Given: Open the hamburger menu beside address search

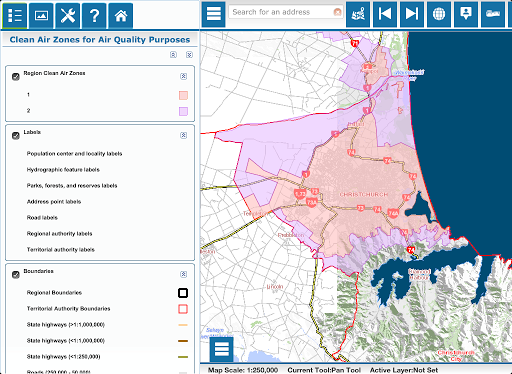Looking at the screenshot, I should click(x=214, y=14).
